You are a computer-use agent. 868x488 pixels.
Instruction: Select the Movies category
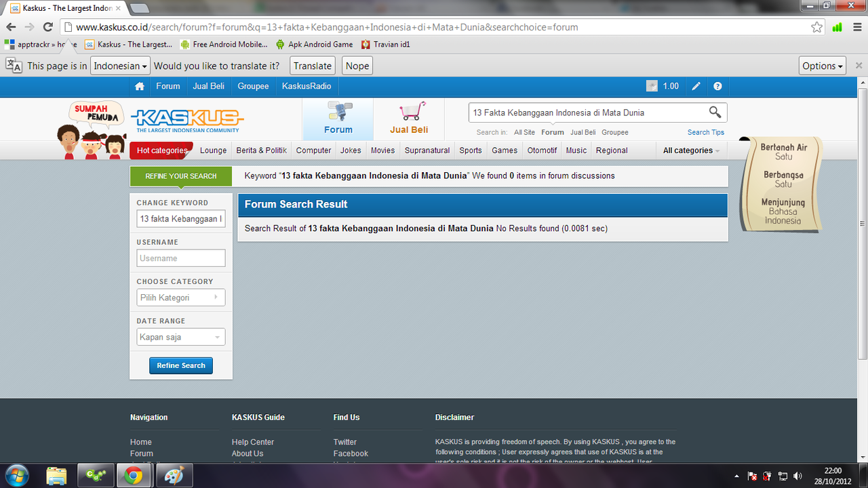(382, 150)
